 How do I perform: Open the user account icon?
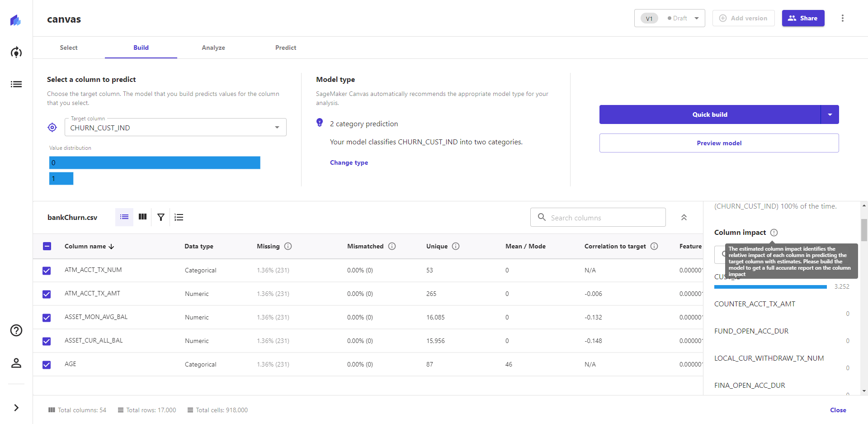coord(16,363)
